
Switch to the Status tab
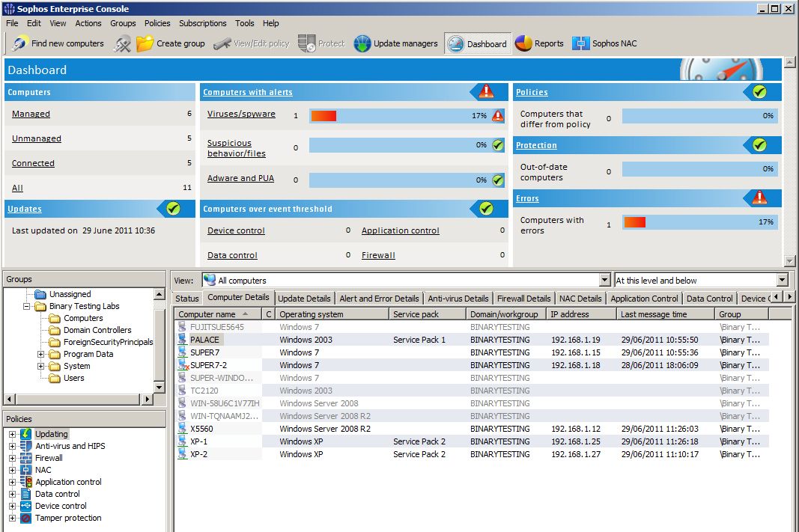click(x=187, y=299)
